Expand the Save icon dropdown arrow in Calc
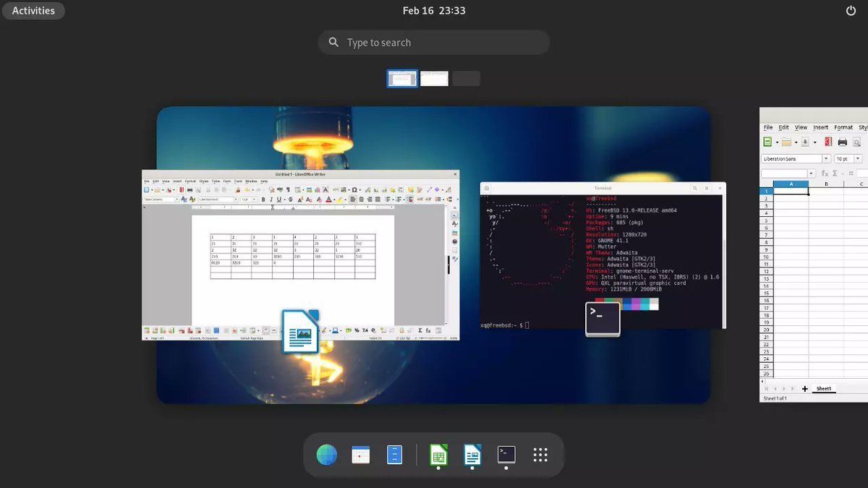Viewport: 868px width, 488px height. pyautogui.click(x=815, y=142)
